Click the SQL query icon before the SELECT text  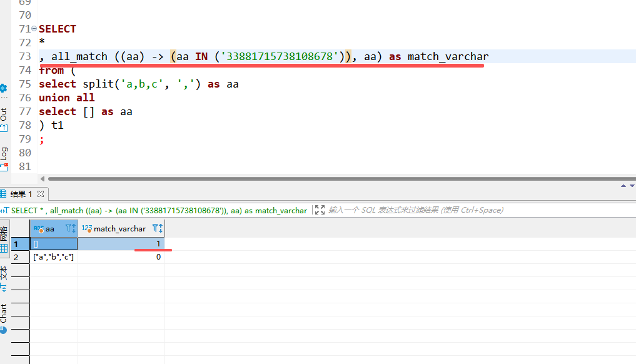click(x=6, y=211)
